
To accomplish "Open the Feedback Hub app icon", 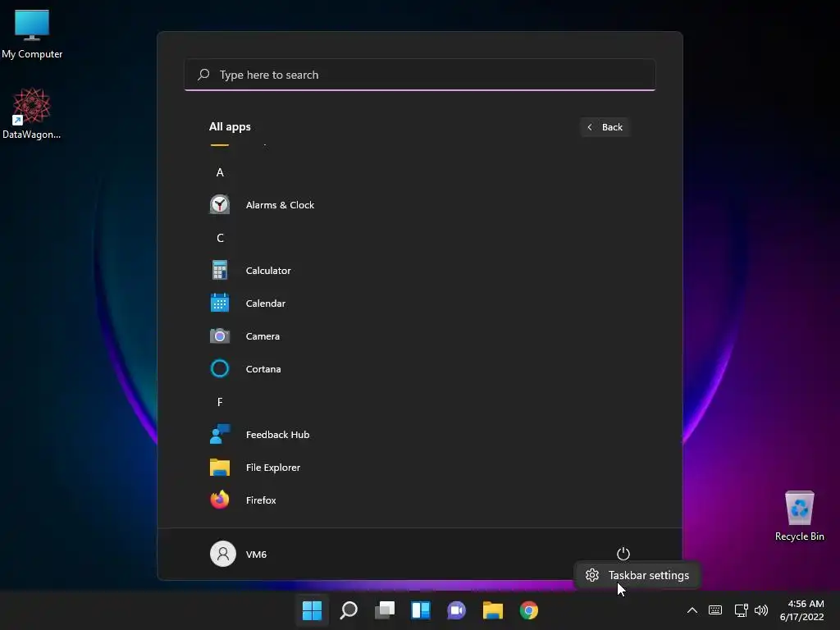I will click(220, 435).
